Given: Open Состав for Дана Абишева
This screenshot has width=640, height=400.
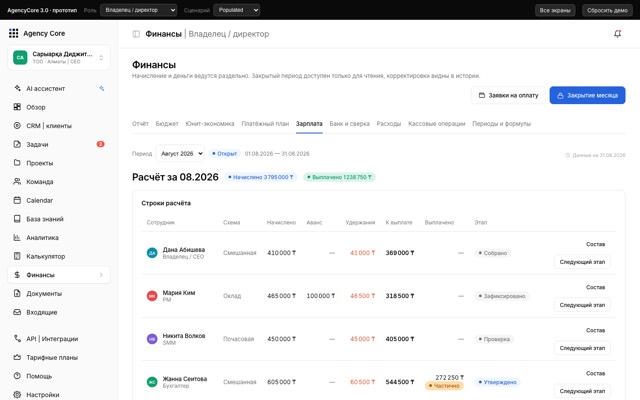Looking at the screenshot, I should coord(596,244).
